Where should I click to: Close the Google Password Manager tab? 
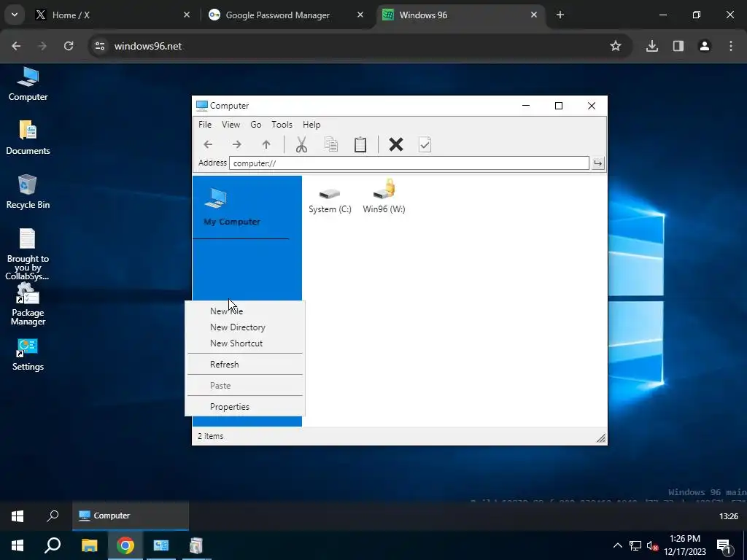pyautogui.click(x=360, y=15)
